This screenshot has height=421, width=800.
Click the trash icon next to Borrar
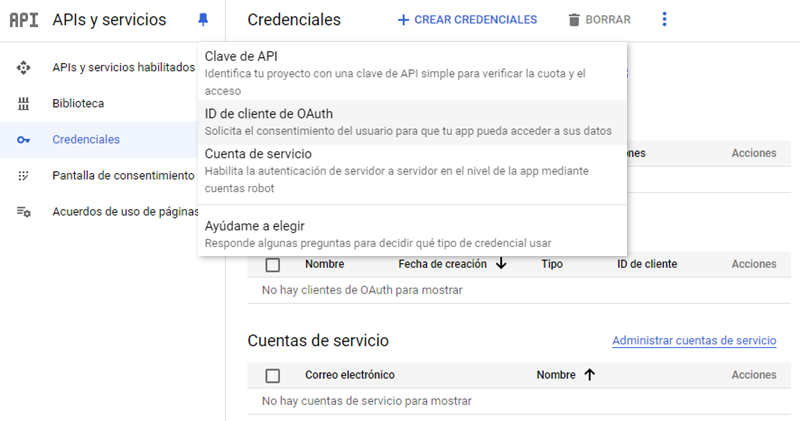574,20
